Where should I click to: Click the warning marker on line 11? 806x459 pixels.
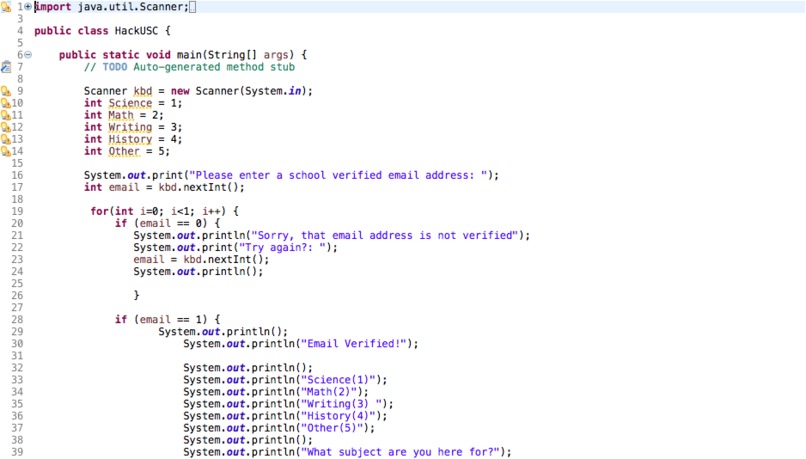6,115
